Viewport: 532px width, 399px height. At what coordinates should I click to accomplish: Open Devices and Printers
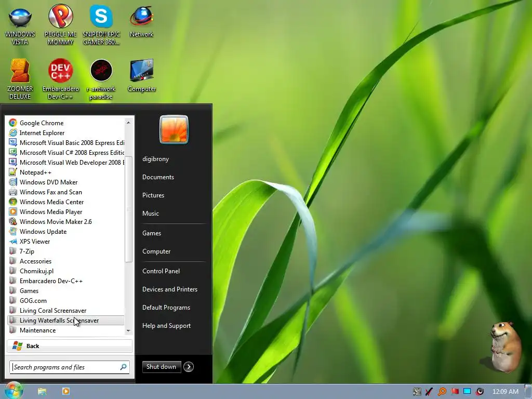click(170, 289)
